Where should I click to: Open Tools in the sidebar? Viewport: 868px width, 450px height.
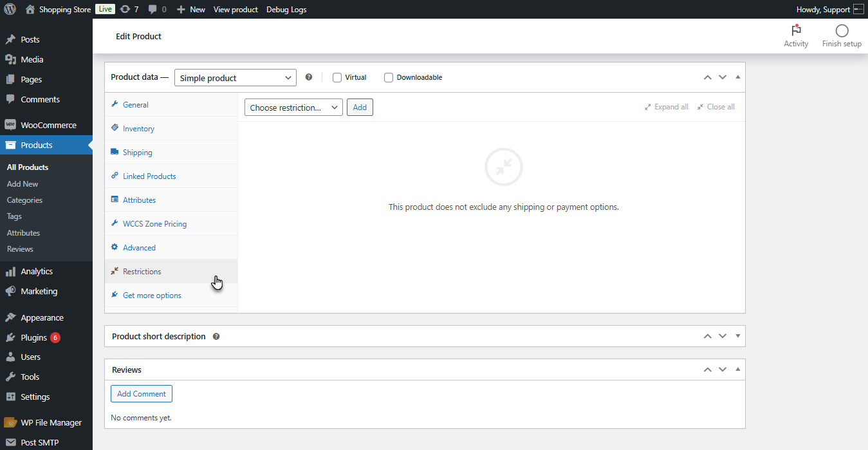[46, 377]
